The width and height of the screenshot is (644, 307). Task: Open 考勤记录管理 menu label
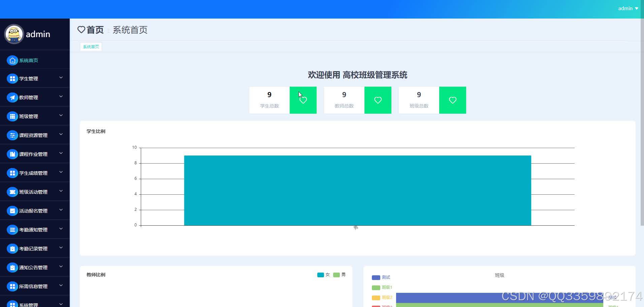[x=33, y=249]
